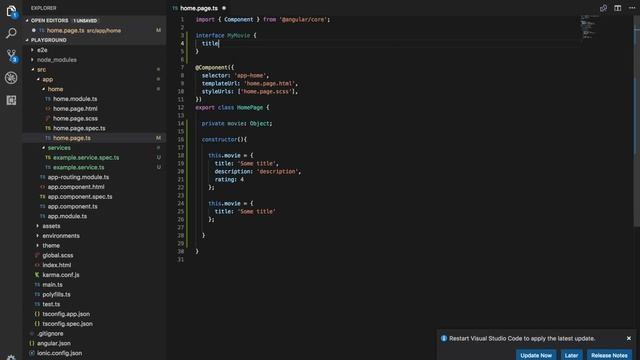Collapse the services folder
This screenshot has width=640, height=360.
coord(59,148)
